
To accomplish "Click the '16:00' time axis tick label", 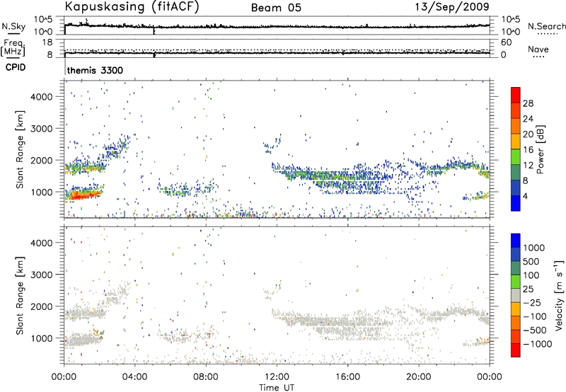I will tap(347, 377).
